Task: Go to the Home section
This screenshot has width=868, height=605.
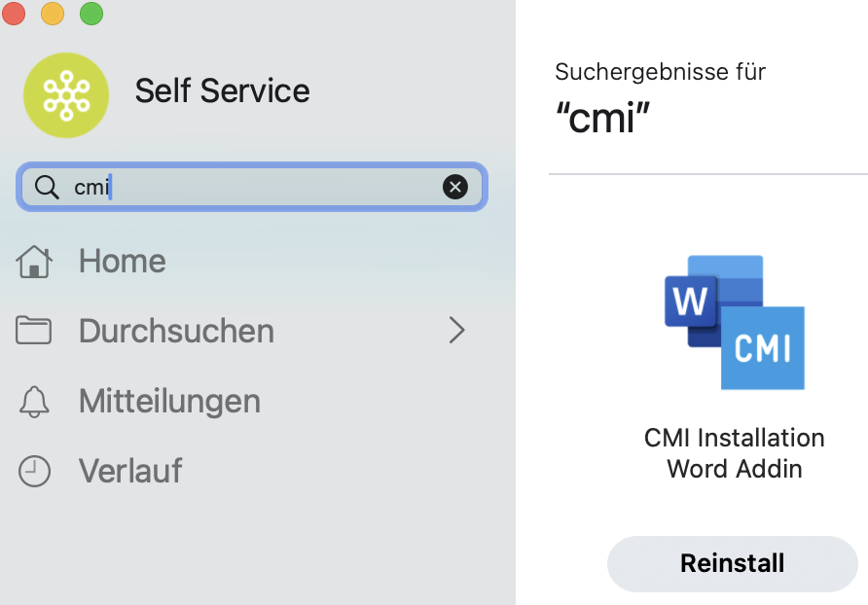Action: coord(122,262)
